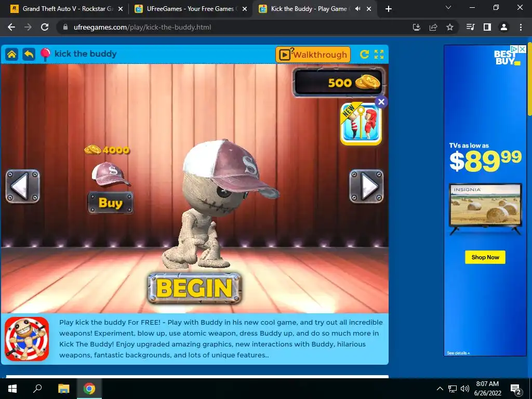The image size is (532, 399).
Task: Open Chrome three-dot menu
Action: [521, 27]
